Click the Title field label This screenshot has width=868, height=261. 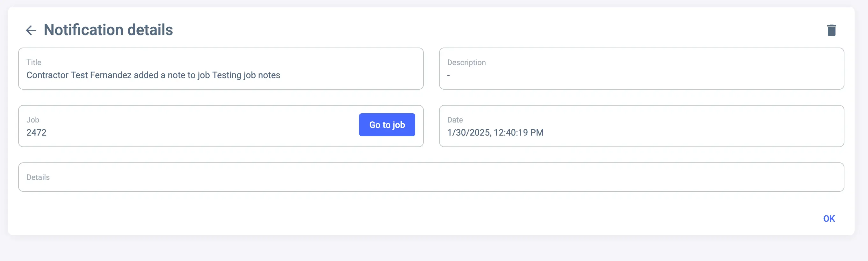click(x=34, y=63)
